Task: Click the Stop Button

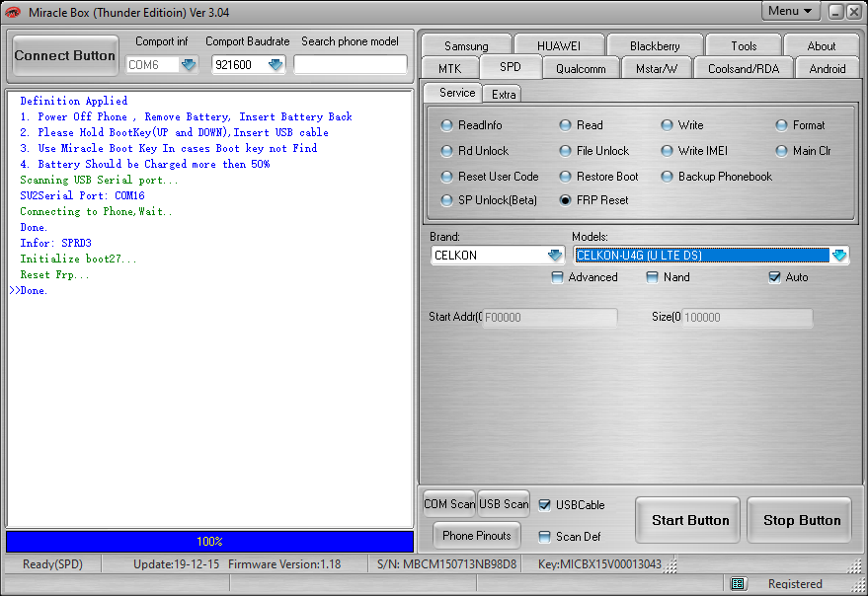Action: point(801,520)
